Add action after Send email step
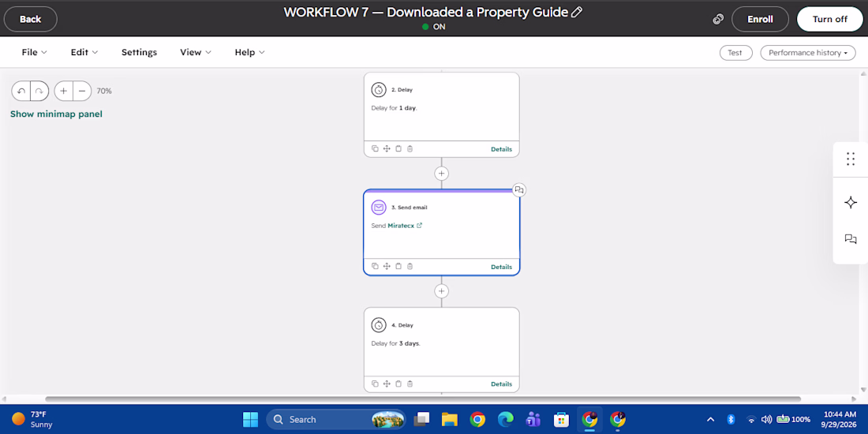868x434 pixels. [x=441, y=290]
